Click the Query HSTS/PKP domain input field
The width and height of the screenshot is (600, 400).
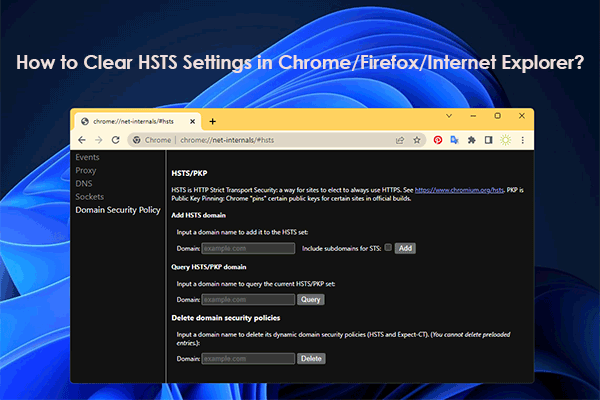248,300
